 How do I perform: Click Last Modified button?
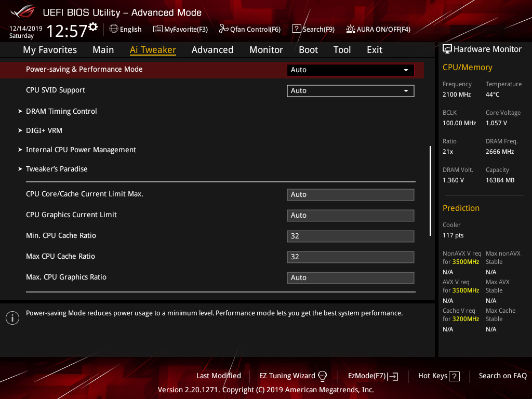[219, 376]
